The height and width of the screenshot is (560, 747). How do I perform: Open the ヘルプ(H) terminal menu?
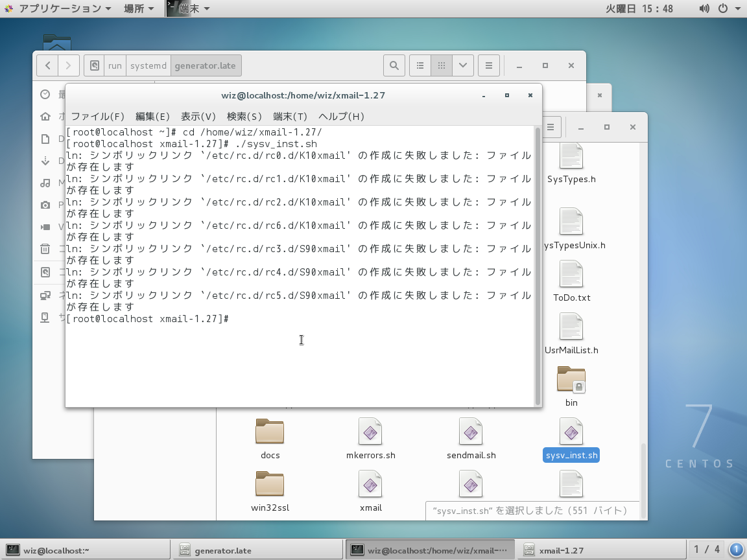coord(341,116)
